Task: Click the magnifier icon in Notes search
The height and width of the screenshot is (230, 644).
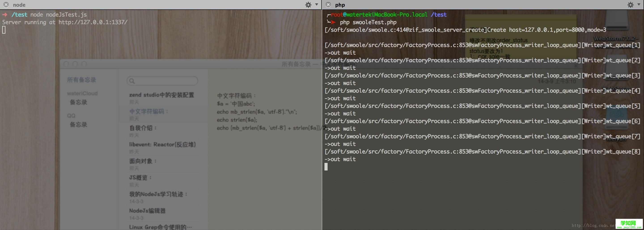Action: [x=132, y=81]
